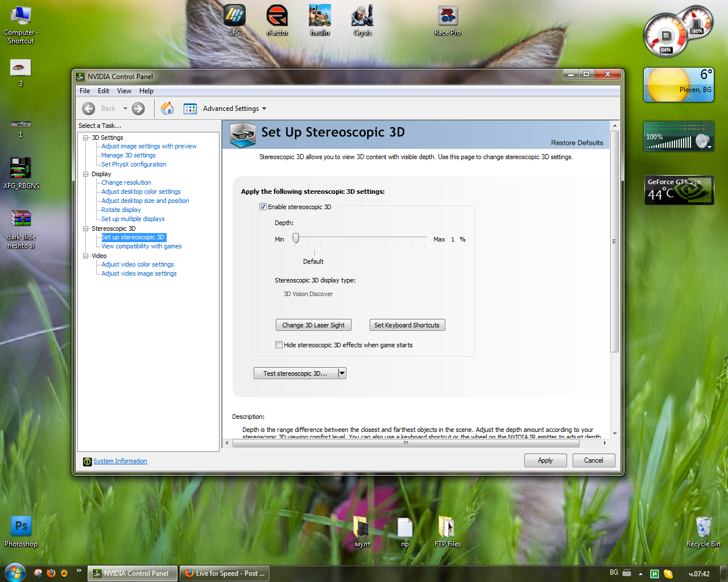Click the NVIDIA System Information icon
Screen dimensions: 728x582
87,462
